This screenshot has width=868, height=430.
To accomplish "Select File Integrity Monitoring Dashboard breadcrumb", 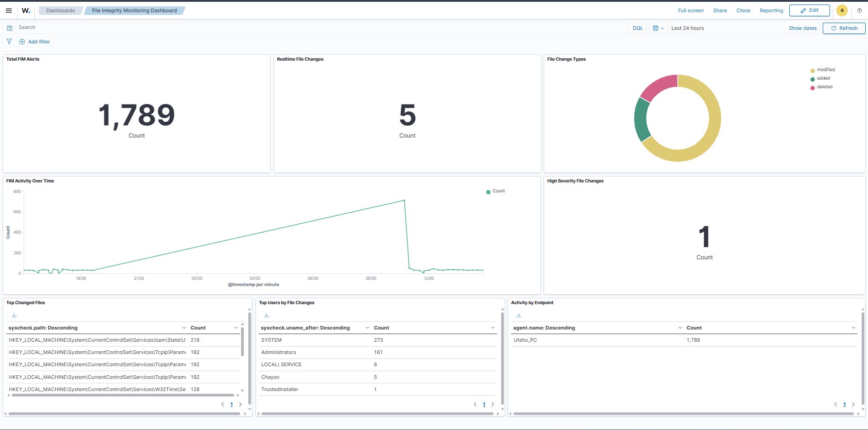I will click(134, 10).
